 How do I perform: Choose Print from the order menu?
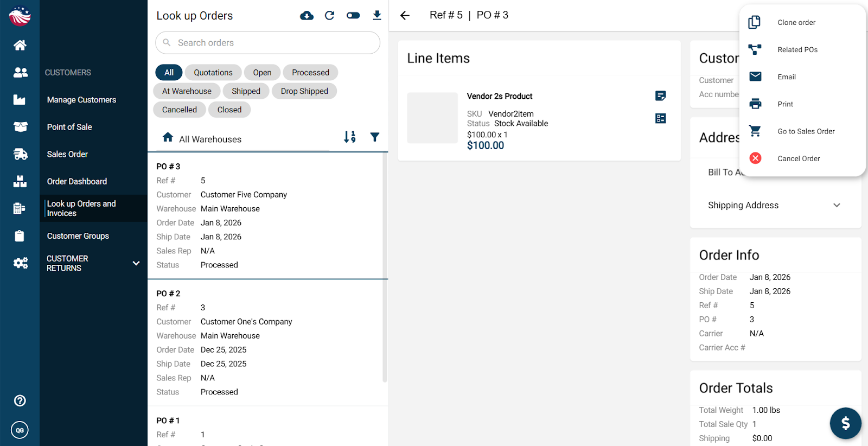(x=802, y=104)
